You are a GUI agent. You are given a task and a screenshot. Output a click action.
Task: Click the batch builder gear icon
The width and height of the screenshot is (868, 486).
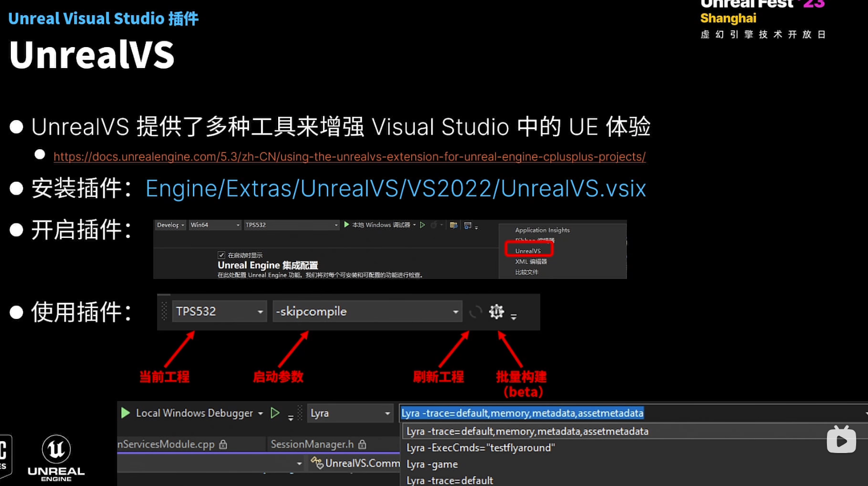[496, 311]
